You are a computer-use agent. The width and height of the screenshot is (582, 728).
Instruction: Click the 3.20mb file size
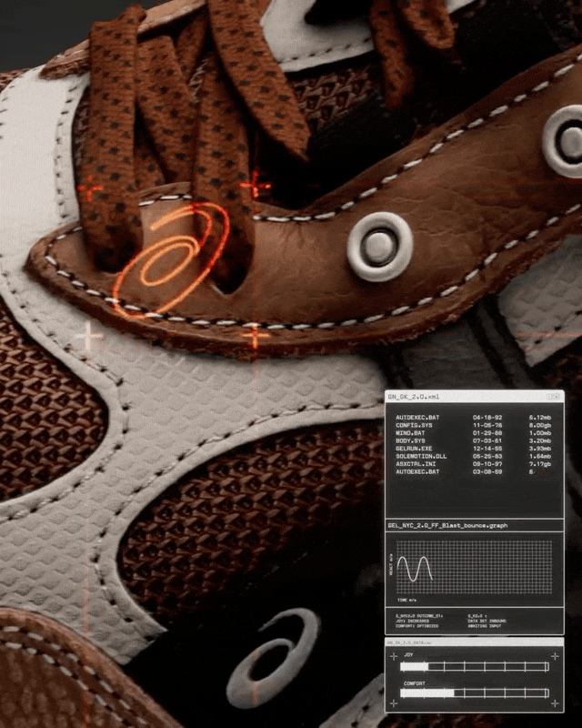540,440
